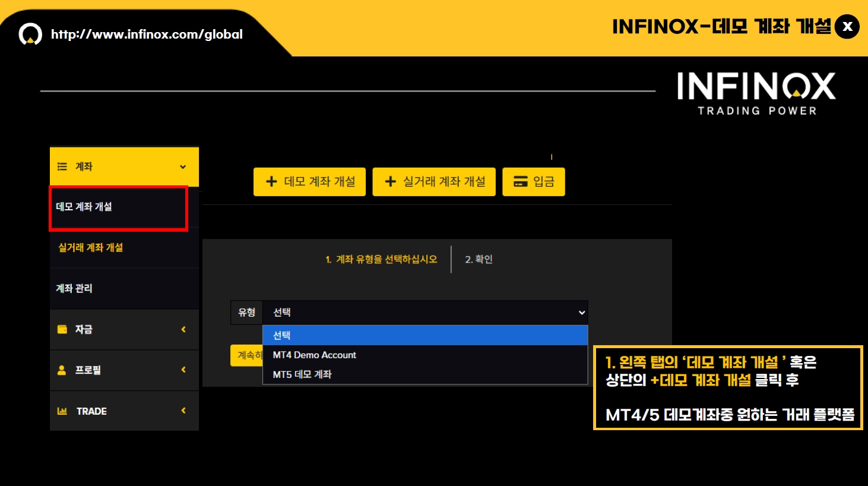Click the chart icon beside TRADE
868x486 pixels.
[x=62, y=411]
